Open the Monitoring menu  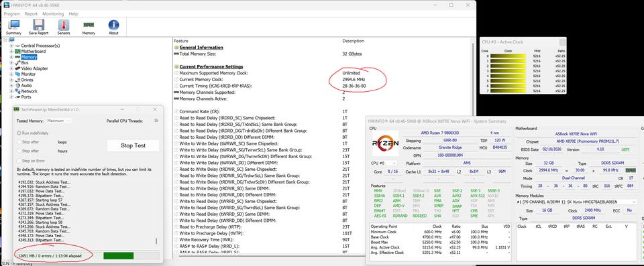tap(53, 13)
